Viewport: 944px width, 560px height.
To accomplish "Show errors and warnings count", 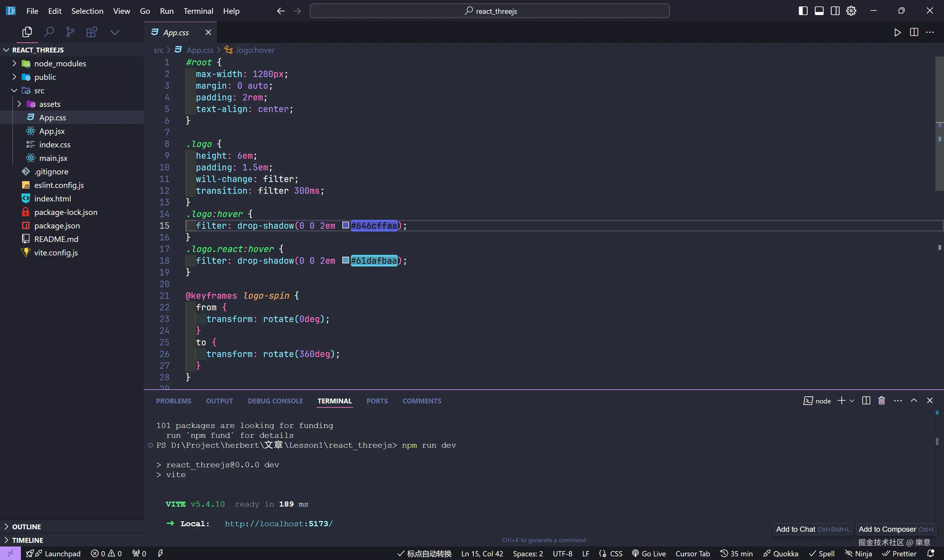I will 106,554.
